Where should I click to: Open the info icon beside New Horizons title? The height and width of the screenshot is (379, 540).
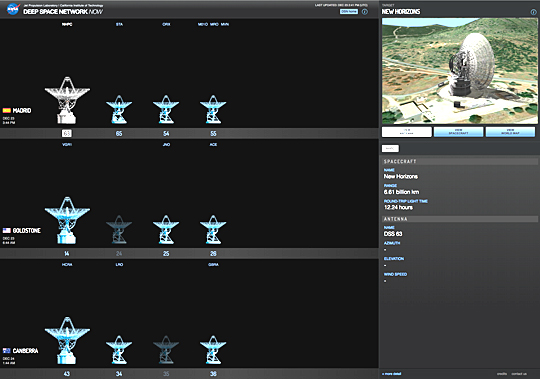(533, 12)
